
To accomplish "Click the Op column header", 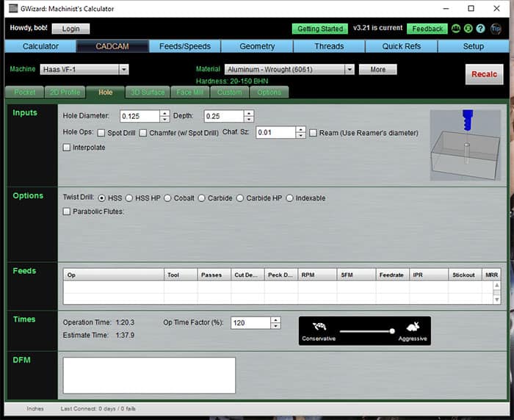I will point(113,275).
